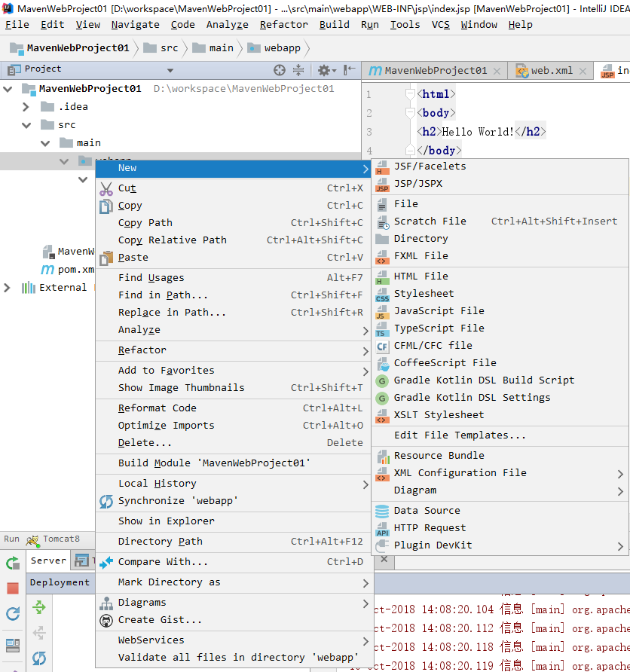630x672 pixels.
Task: Hide the Project tool window icon
Action: click(x=350, y=70)
